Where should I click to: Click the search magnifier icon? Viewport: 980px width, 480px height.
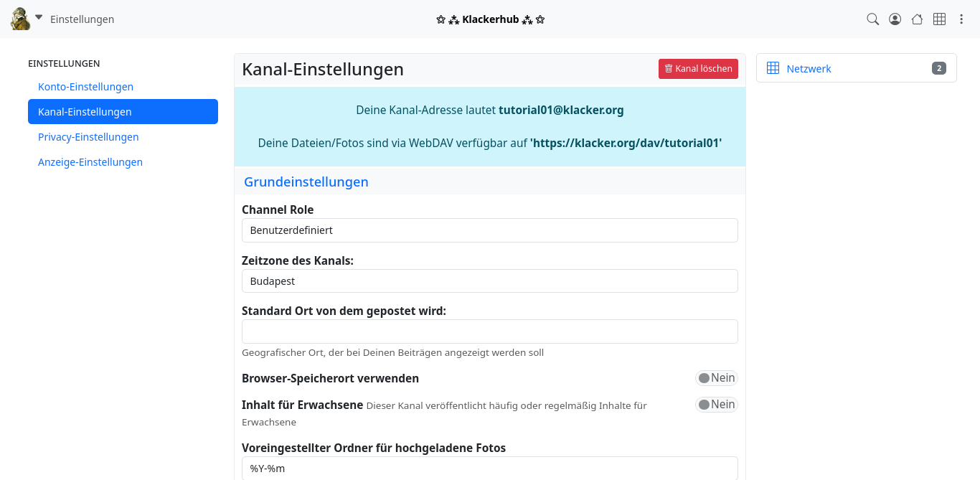[x=872, y=19]
